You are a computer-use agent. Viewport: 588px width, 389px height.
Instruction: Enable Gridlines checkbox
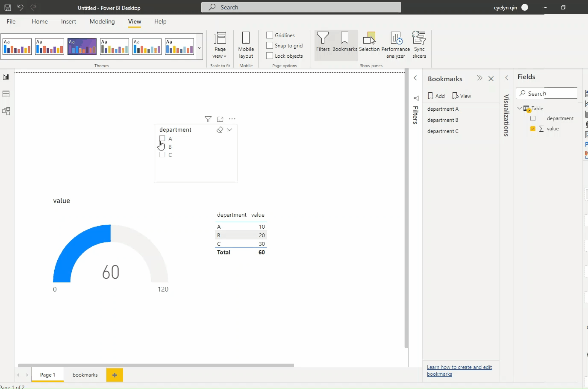click(x=270, y=35)
